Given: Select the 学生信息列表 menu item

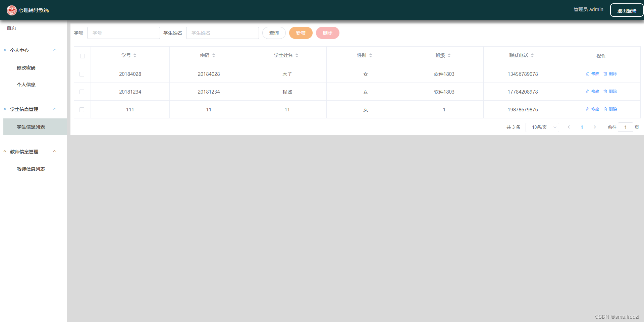Looking at the screenshot, I should point(35,127).
